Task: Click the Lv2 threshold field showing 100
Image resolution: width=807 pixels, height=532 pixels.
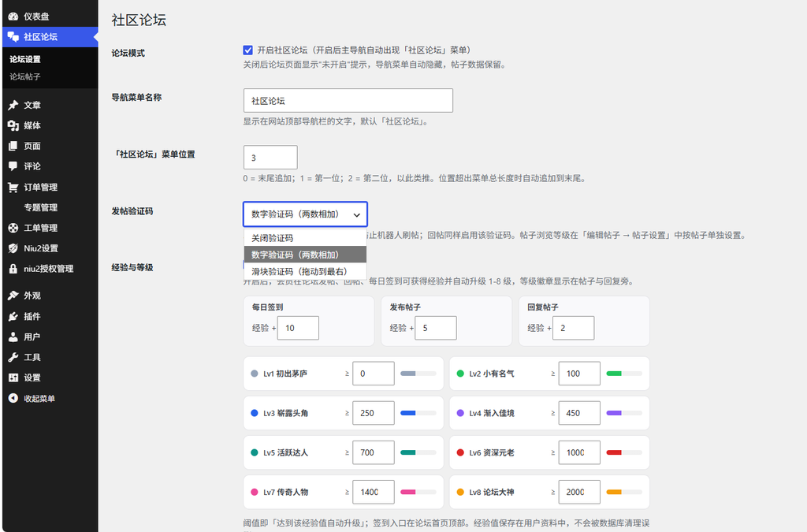Action: [x=579, y=374]
